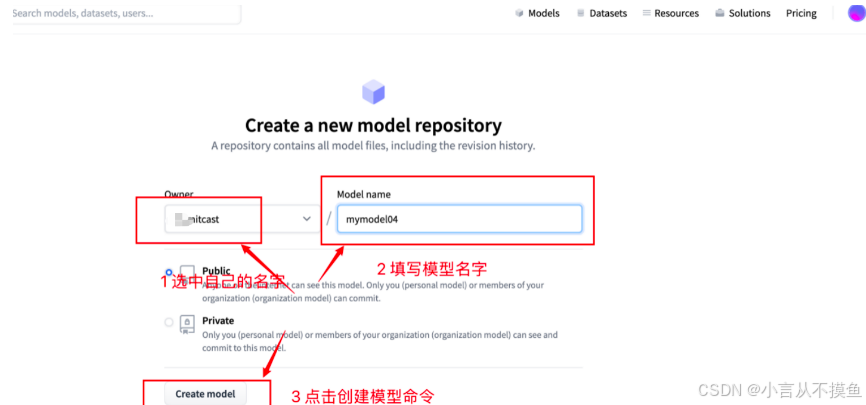Open the user avatar profile menu
The height and width of the screenshot is (405, 866).
click(856, 13)
